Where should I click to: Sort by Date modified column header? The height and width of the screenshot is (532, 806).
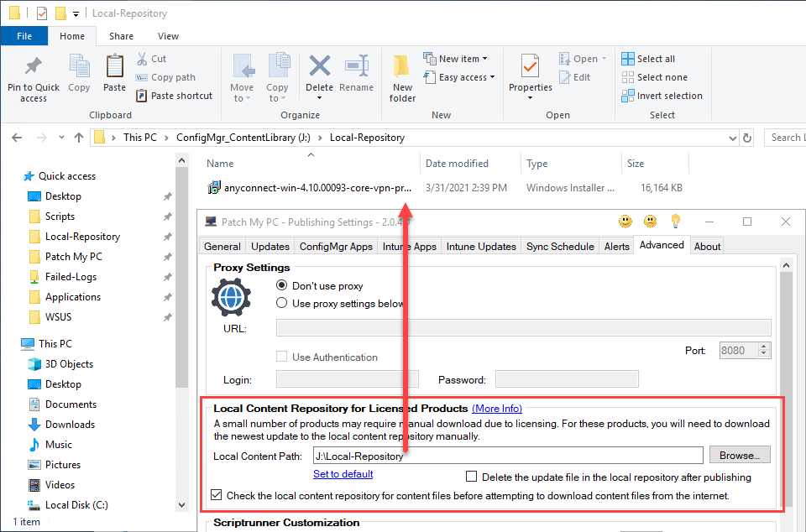tap(457, 164)
